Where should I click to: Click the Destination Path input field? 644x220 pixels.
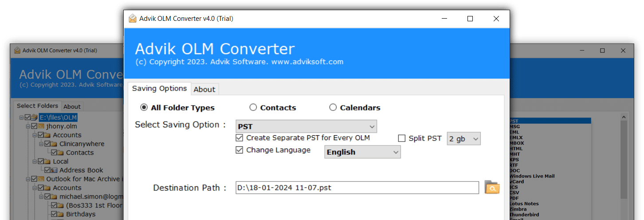click(357, 188)
